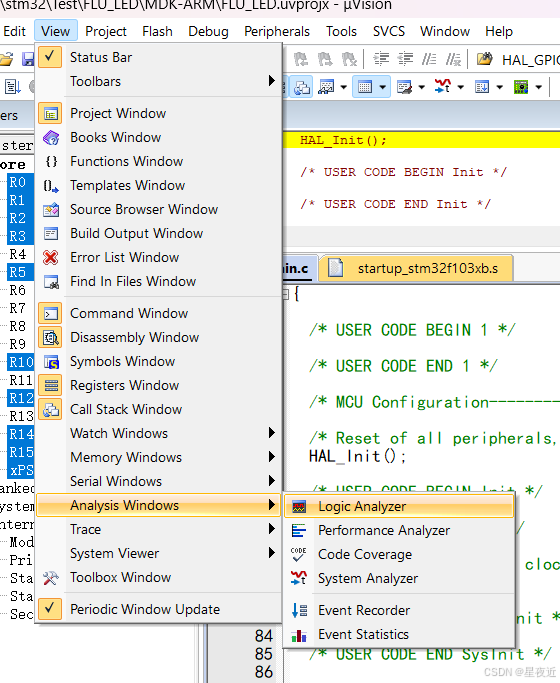
Task: Expand the Serial Windows submenu arrow
Action: 272,481
